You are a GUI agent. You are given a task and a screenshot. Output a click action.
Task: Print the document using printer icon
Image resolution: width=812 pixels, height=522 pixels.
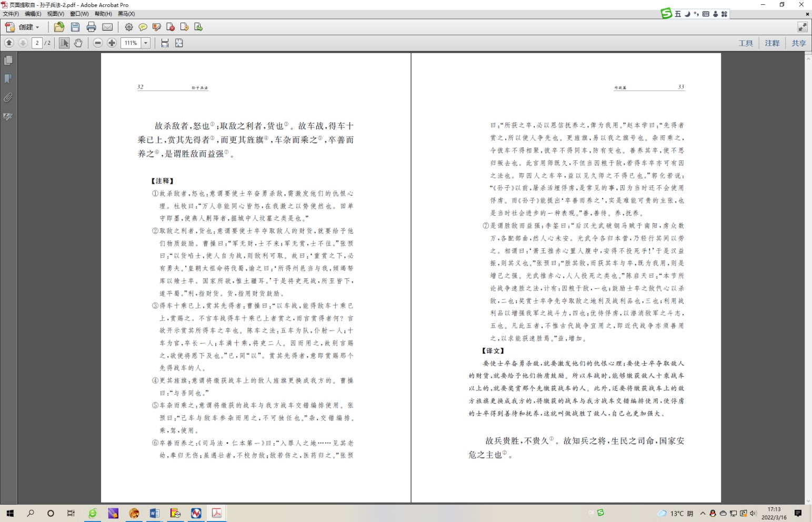pyautogui.click(x=91, y=27)
